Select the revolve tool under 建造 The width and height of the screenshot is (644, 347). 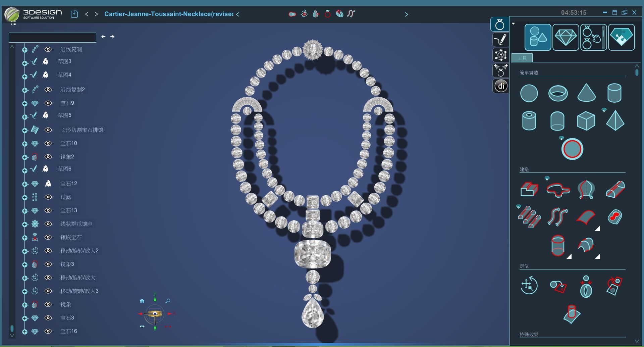click(x=586, y=189)
